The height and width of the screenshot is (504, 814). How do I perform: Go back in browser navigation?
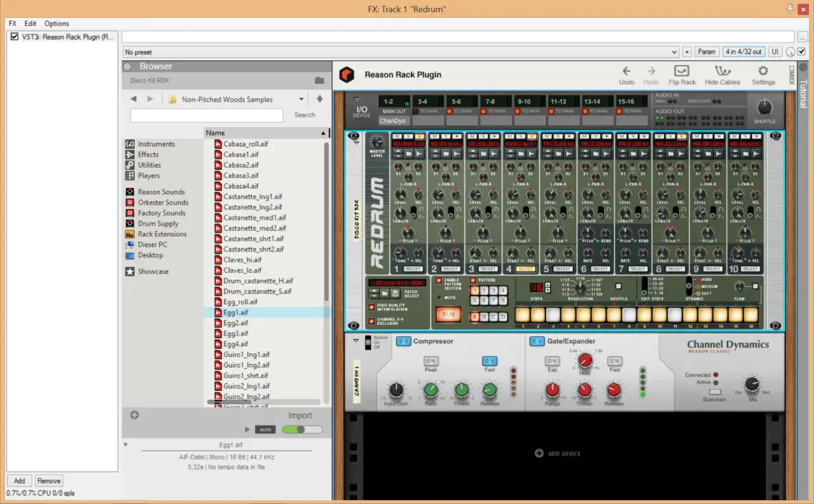[x=134, y=99]
